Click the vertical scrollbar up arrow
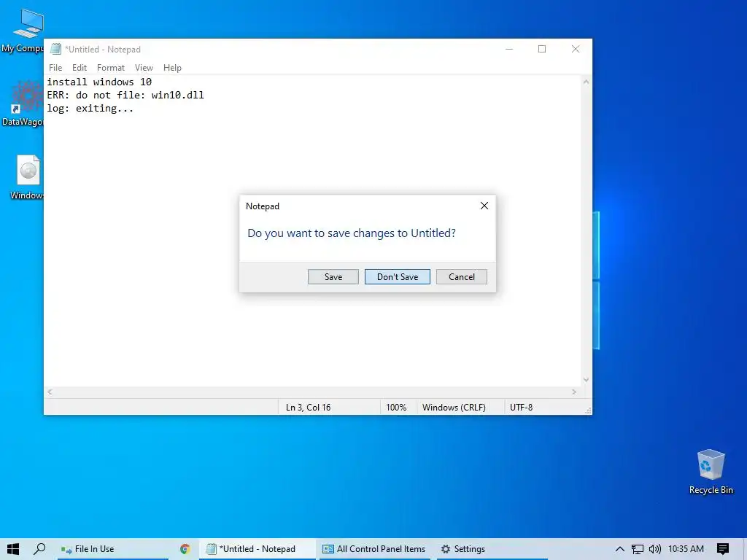The width and height of the screenshot is (747, 560). point(586,82)
